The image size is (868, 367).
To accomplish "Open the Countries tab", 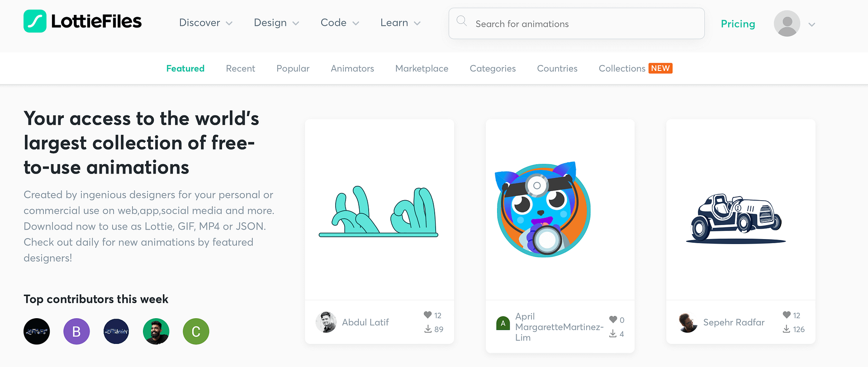I will [557, 68].
